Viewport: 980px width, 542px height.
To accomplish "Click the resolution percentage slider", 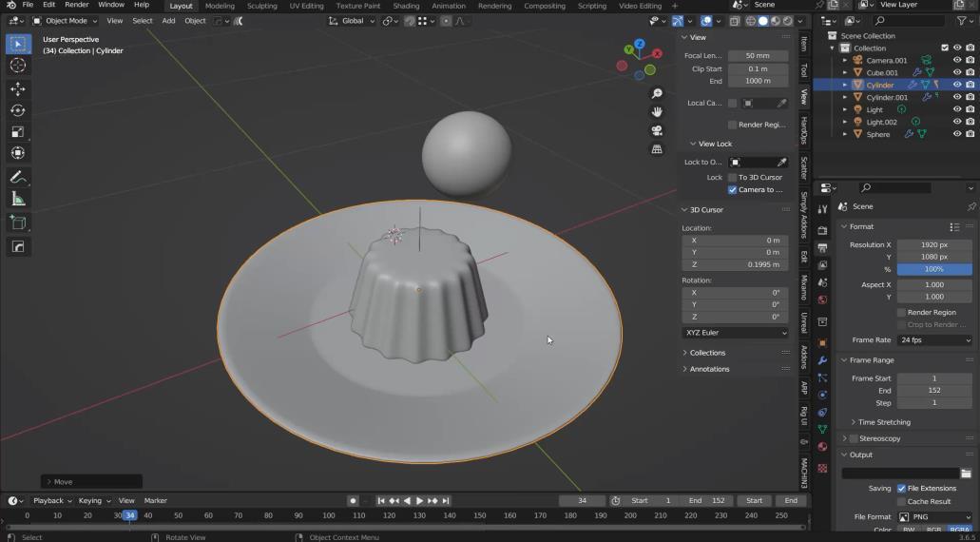I will click(934, 269).
